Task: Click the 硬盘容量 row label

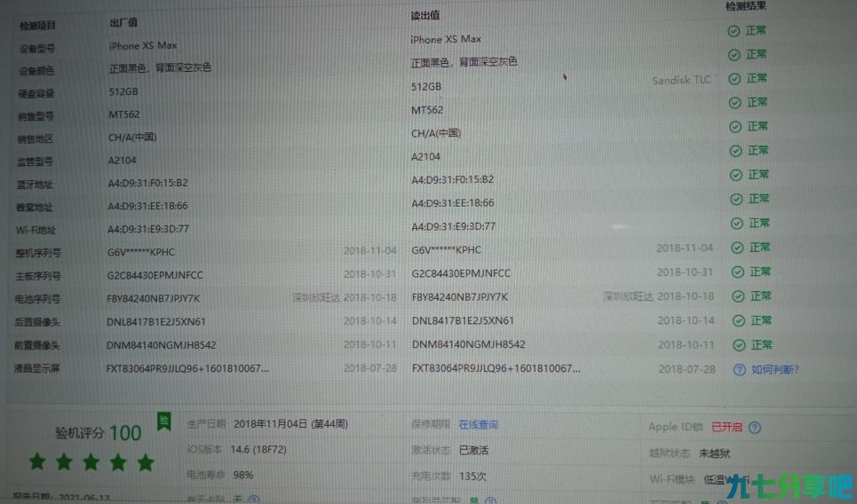Action: pos(36,94)
